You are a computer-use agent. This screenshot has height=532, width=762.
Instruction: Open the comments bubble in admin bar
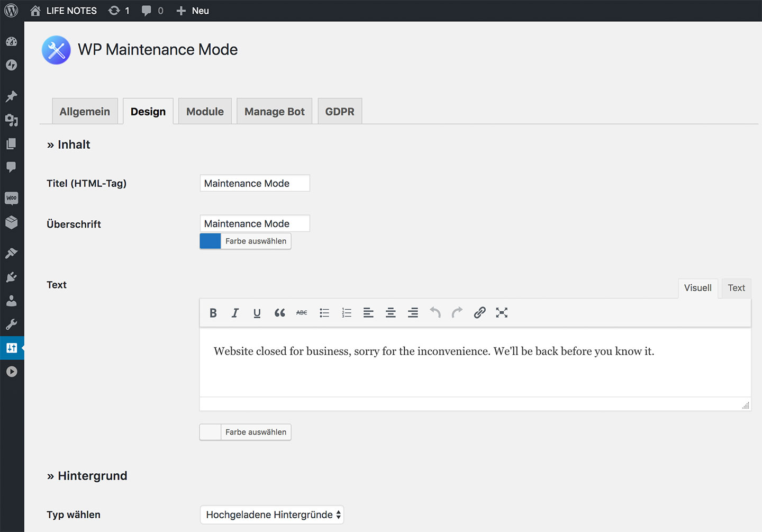152,11
